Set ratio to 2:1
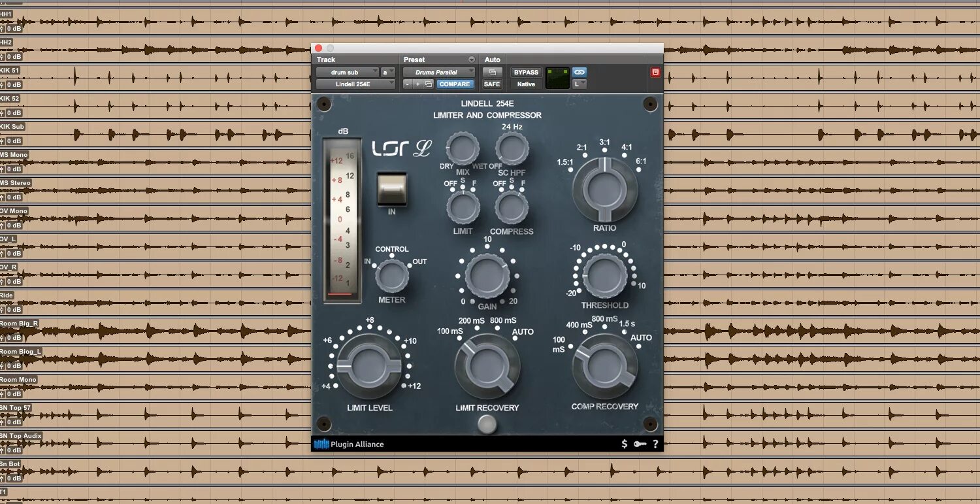 coord(581,148)
